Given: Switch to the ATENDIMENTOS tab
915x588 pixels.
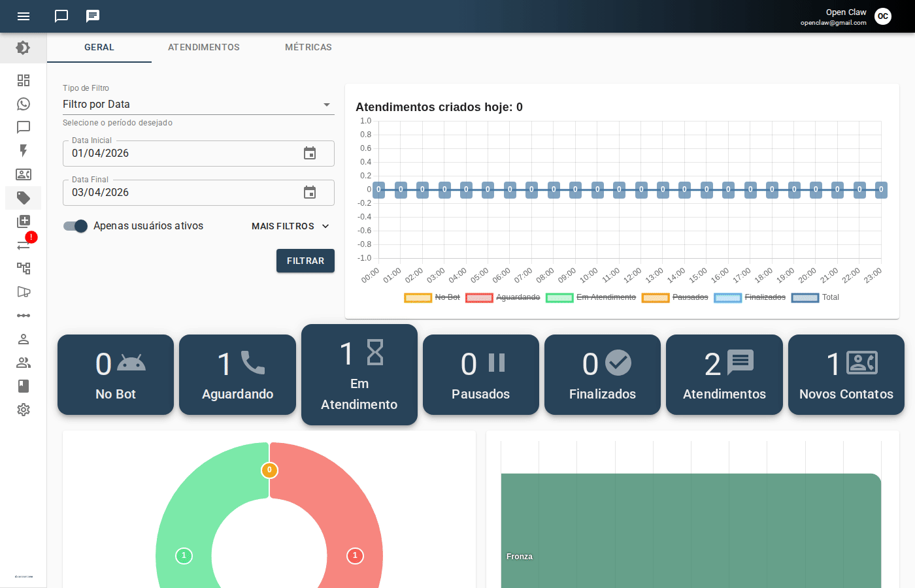Looking at the screenshot, I should (204, 48).
